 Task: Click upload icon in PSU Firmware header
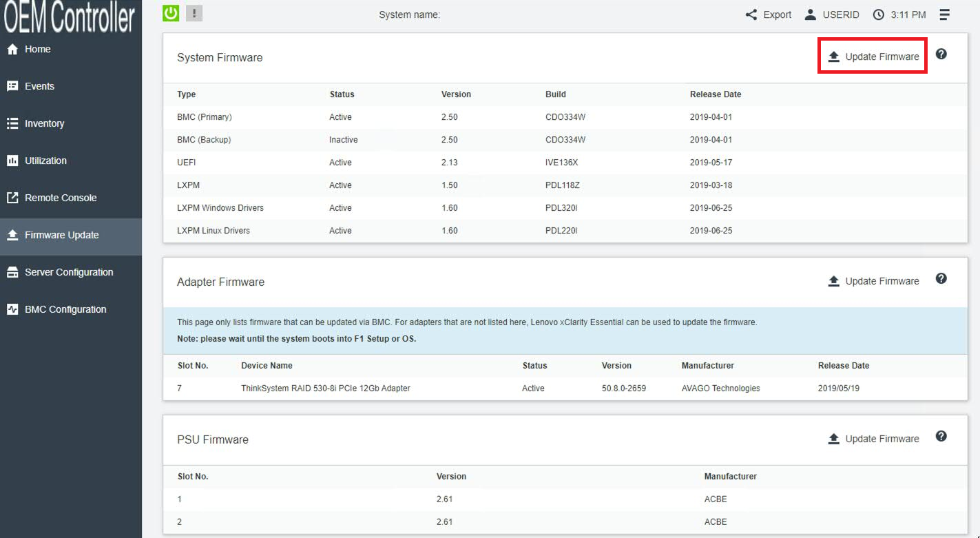(833, 439)
